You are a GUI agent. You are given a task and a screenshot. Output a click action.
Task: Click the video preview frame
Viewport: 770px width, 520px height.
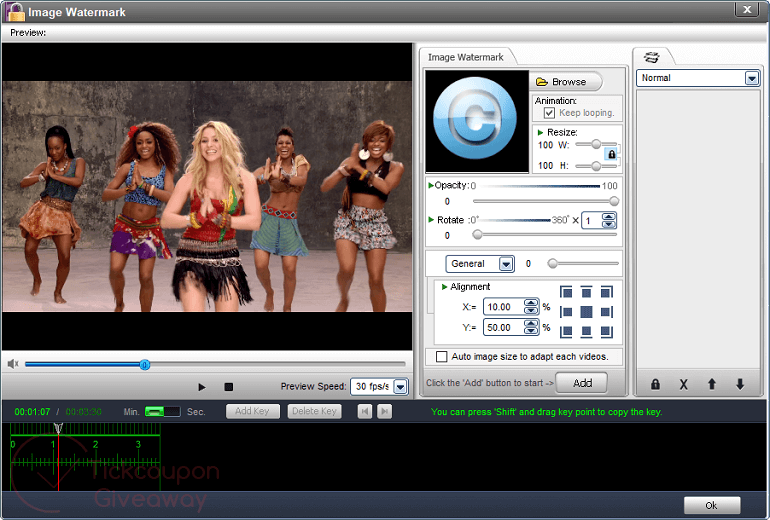point(207,196)
